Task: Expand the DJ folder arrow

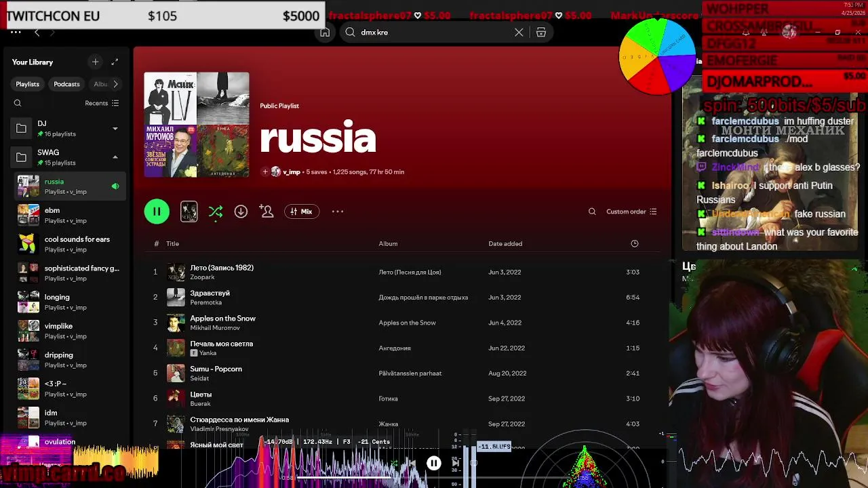Action: (x=115, y=128)
